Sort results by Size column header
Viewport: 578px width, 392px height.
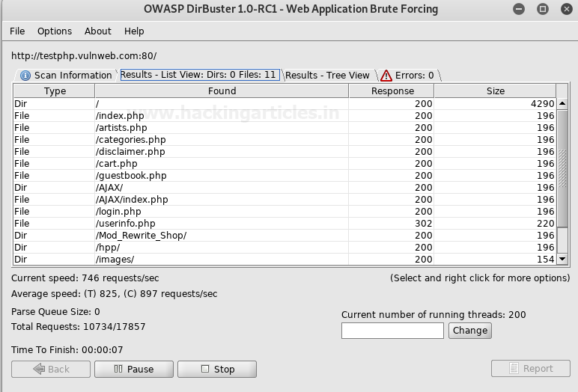tap(495, 91)
